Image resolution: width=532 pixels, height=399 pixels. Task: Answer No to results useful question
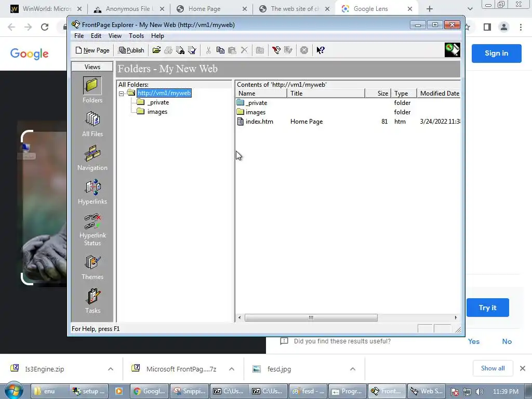[507, 341]
